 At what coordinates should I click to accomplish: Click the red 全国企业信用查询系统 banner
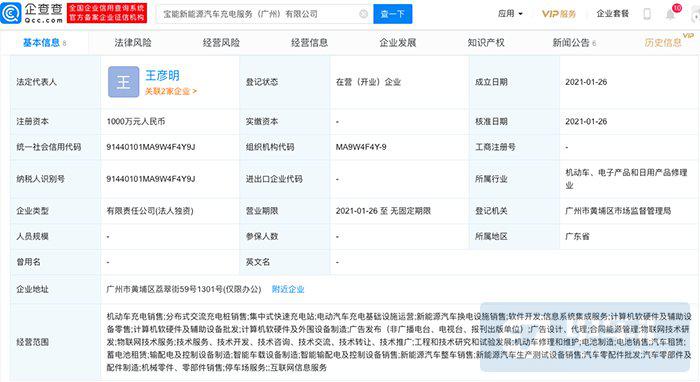pos(107,13)
